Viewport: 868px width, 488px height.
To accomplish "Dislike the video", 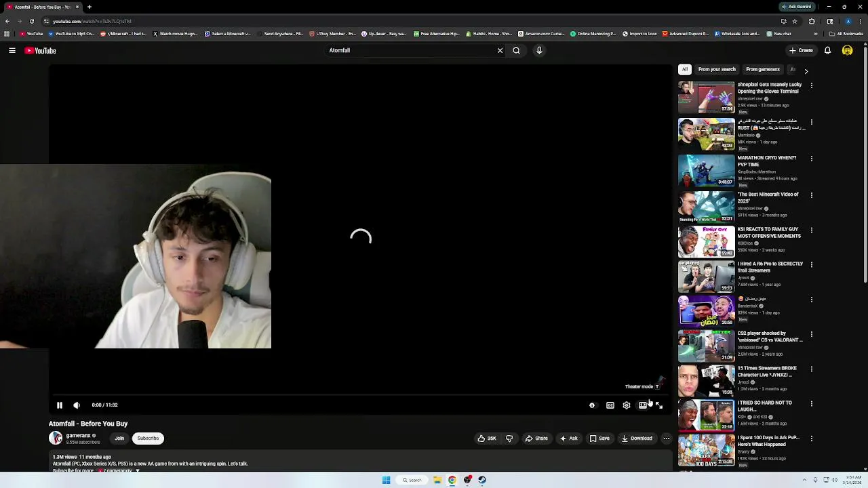I will [x=509, y=439].
